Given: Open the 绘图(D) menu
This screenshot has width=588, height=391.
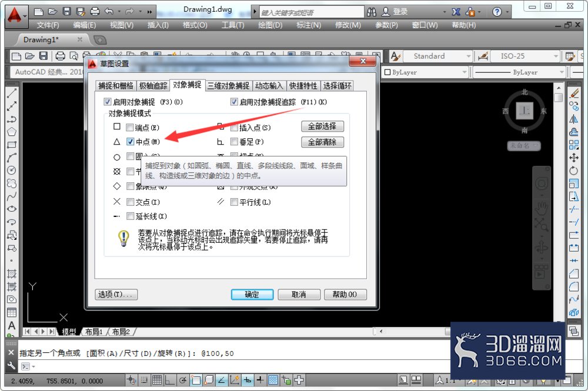Looking at the screenshot, I should 270,25.
